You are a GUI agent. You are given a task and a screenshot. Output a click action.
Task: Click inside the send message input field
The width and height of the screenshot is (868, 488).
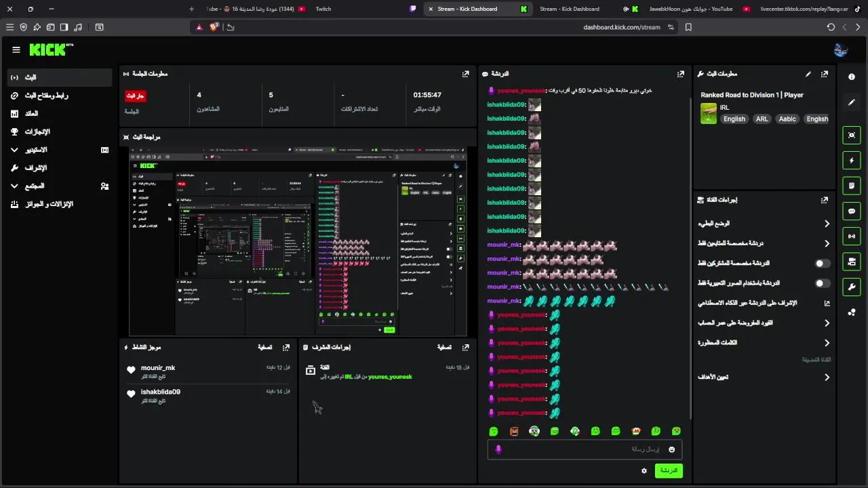click(x=585, y=449)
